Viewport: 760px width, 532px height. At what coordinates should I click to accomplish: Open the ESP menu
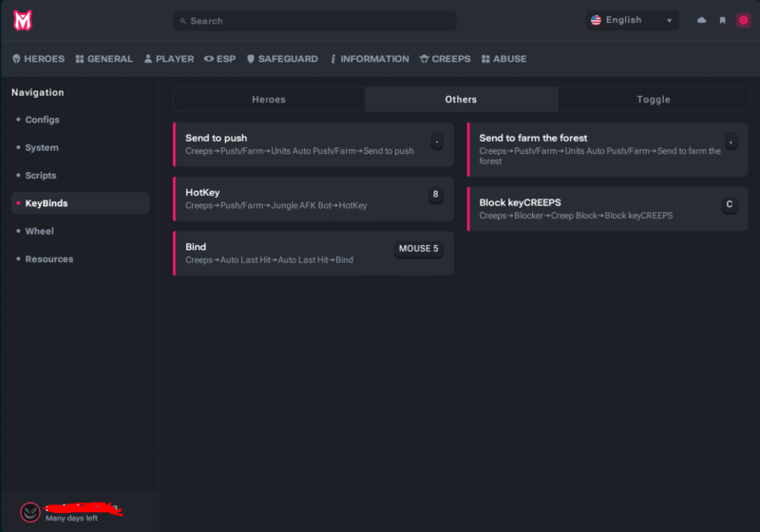coord(220,59)
